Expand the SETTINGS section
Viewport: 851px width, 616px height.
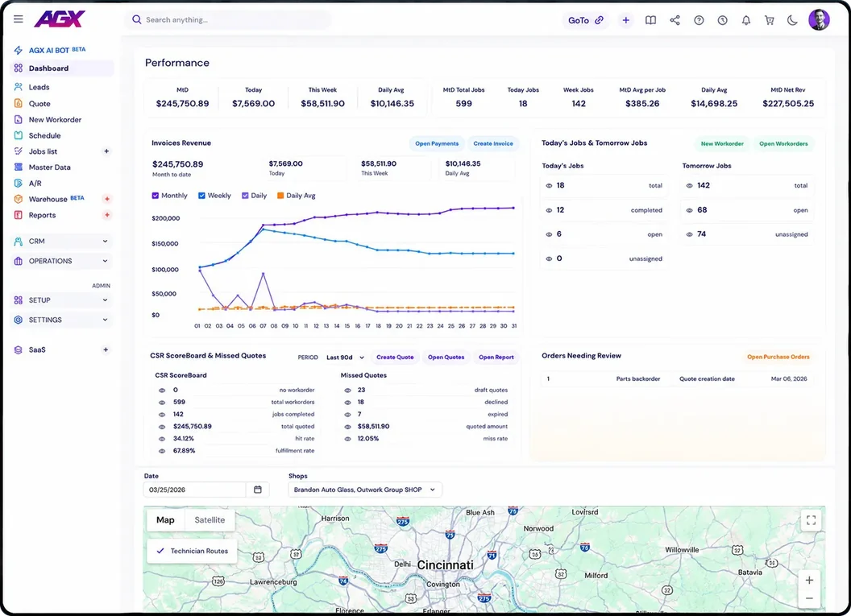click(62, 320)
